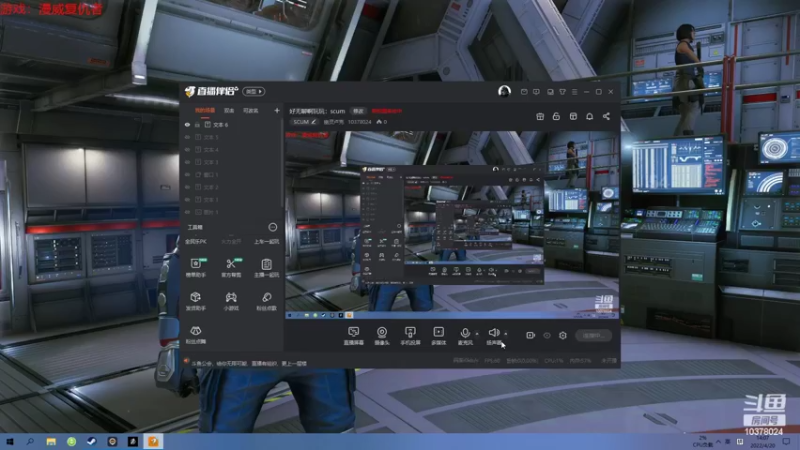The height and width of the screenshot is (450, 800).
Task: Expand the speaker options arrow
Action: tap(506, 334)
